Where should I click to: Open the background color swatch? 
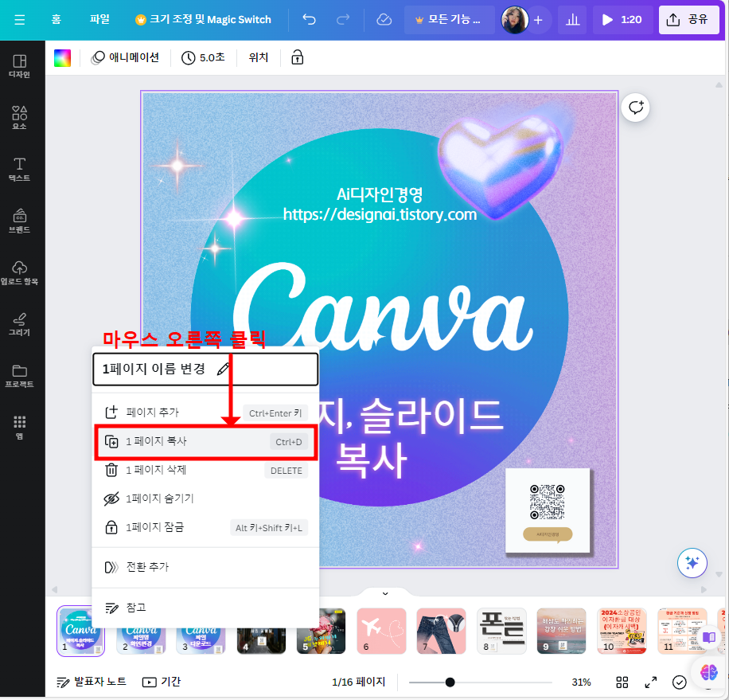pyautogui.click(x=62, y=58)
